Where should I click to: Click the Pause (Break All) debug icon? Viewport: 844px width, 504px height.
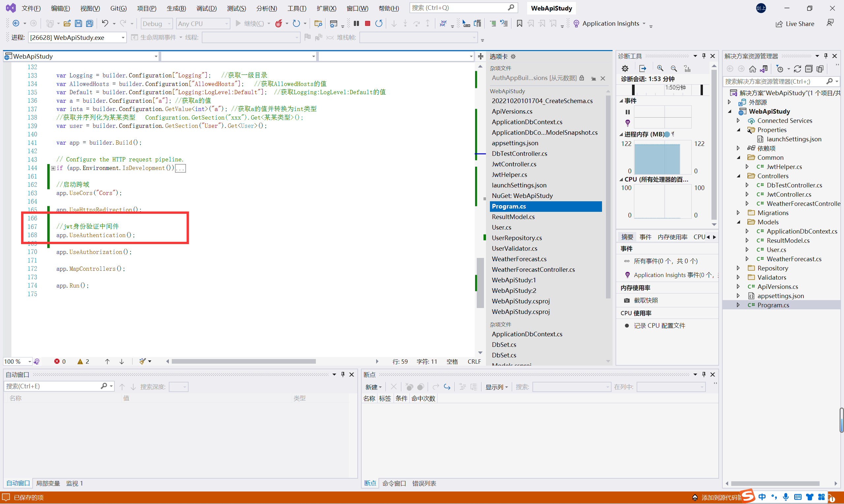tap(356, 23)
